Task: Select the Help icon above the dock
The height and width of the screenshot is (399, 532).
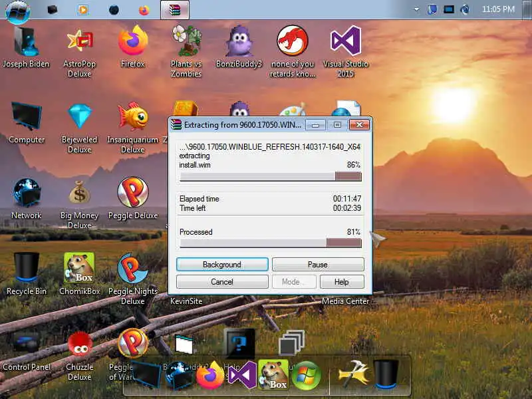Action: (x=239, y=343)
